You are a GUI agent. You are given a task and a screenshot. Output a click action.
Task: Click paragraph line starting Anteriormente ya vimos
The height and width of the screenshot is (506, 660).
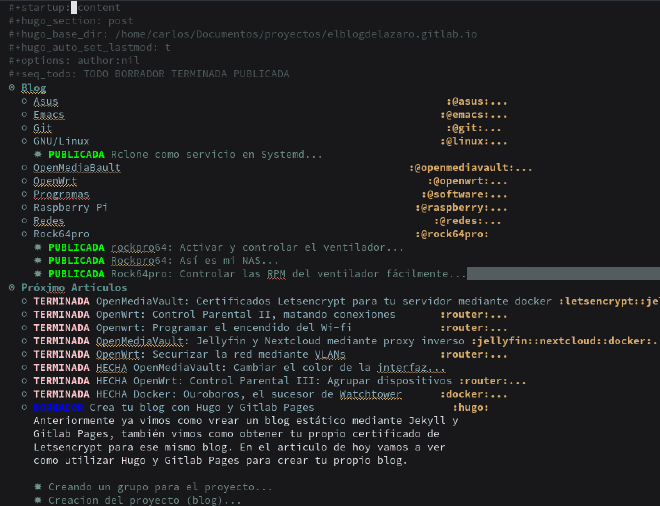(246, 421)
